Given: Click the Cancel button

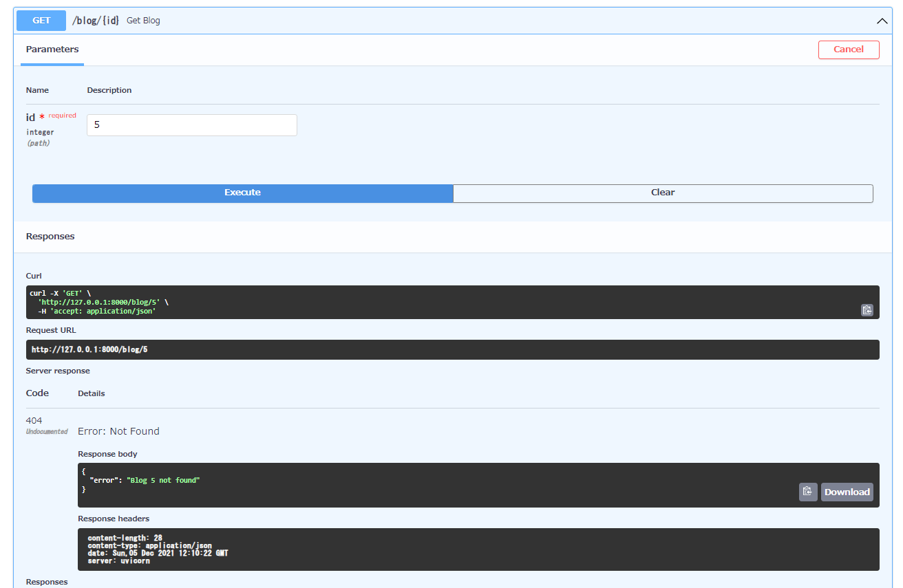Looking at the screenshot, I should (x=849, y=50).
